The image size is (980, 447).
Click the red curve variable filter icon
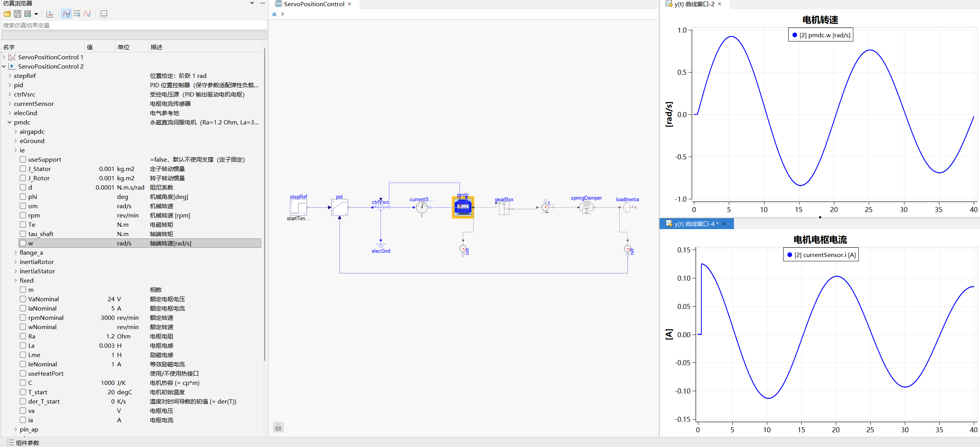point(87,14)
